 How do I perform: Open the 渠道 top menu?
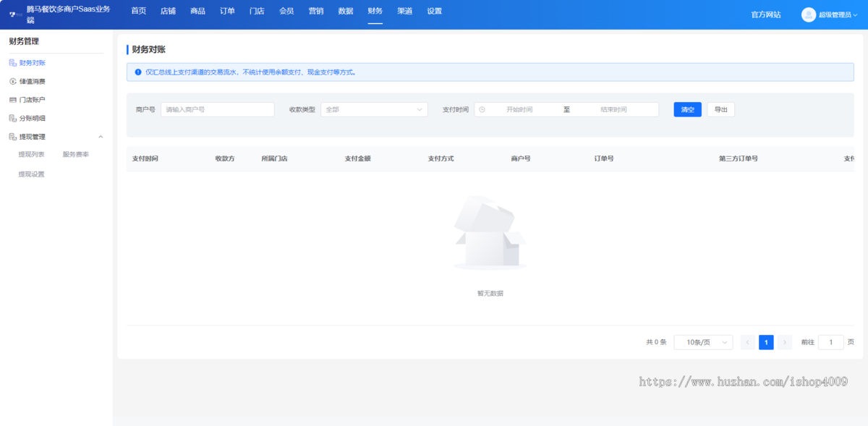coord(404,11)
